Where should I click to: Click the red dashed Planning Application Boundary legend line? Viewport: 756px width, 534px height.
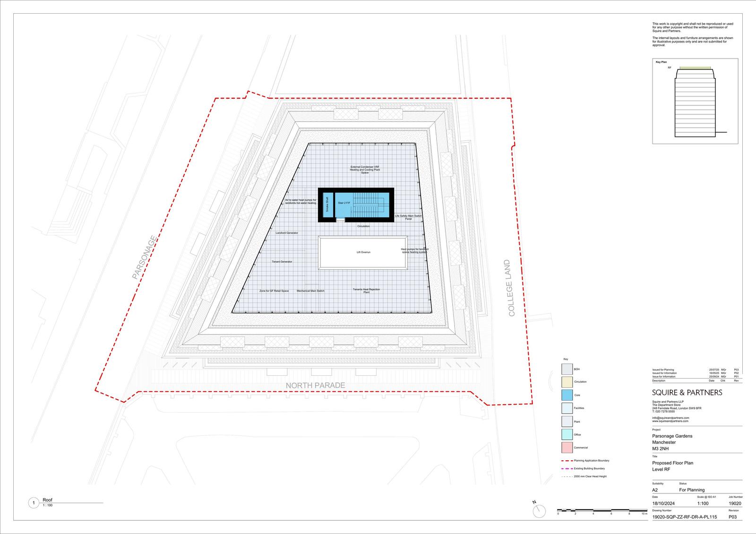click(567, 460)
